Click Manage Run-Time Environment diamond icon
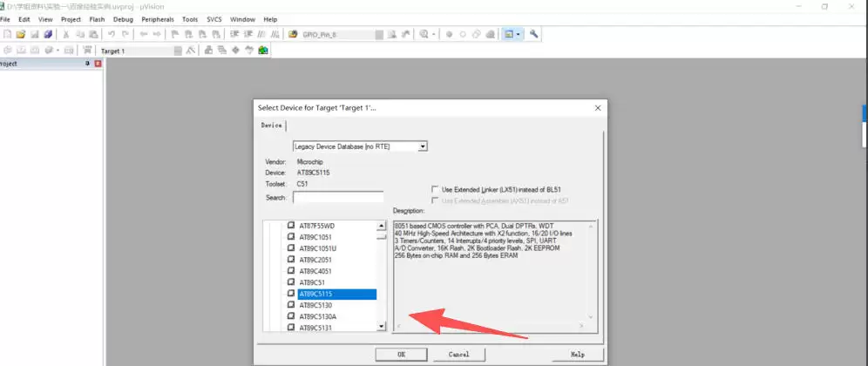The width and height of the screenshot is (868, 366). pos(235,51)
